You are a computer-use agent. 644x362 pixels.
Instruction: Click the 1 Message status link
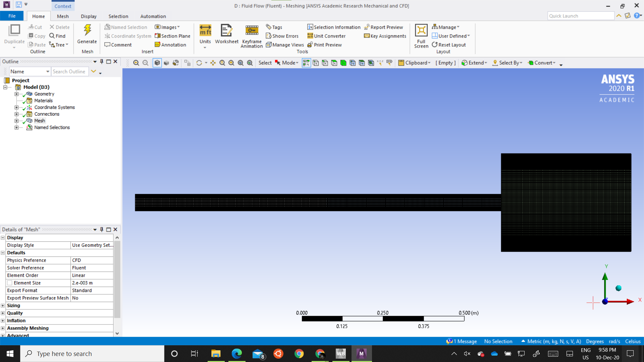click(x=462, y=341)
